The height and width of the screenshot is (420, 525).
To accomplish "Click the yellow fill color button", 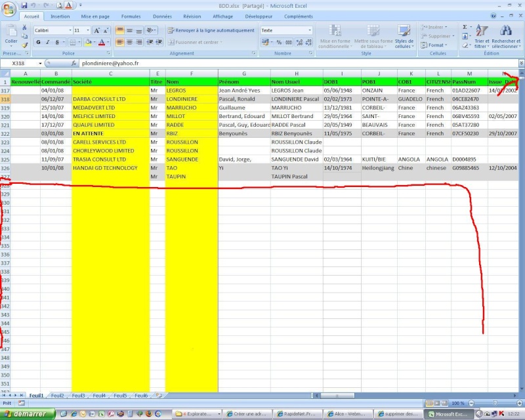I will pos(88,42).
